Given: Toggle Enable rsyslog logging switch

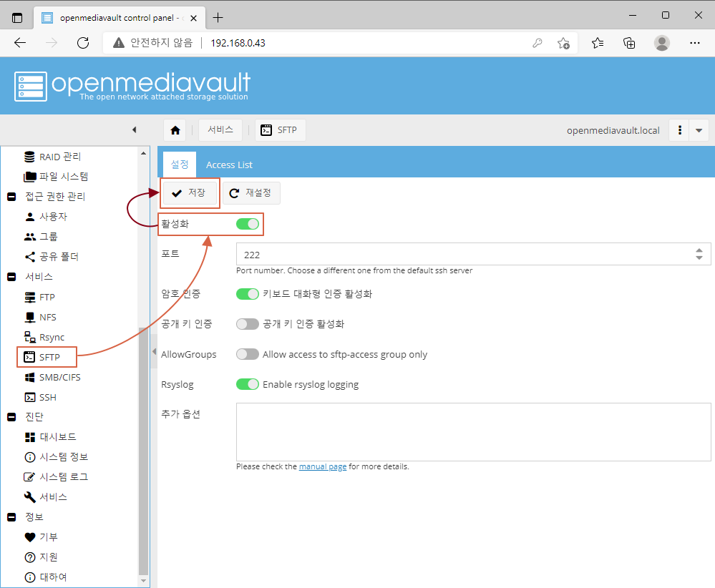Looking at the screenshot, I should (248, 384).
